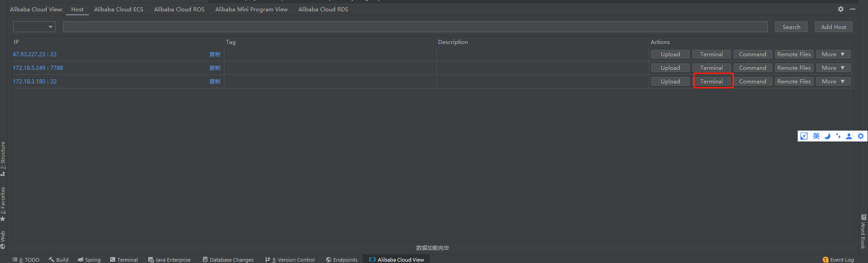Open the bottom Terminal tool window

[124, 260]
